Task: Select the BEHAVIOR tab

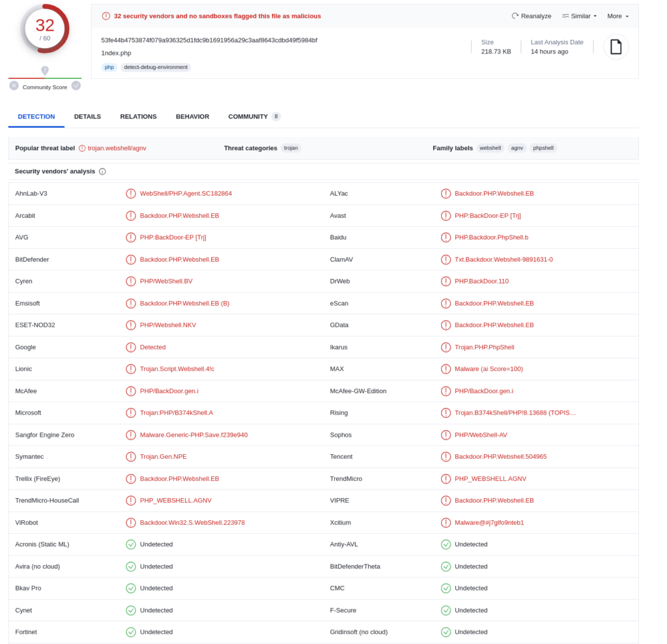Action: click(192, 117)
